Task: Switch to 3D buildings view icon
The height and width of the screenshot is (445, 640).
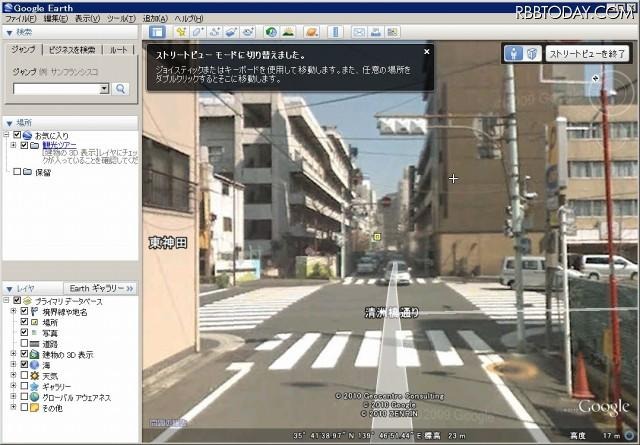Action: 532,54
